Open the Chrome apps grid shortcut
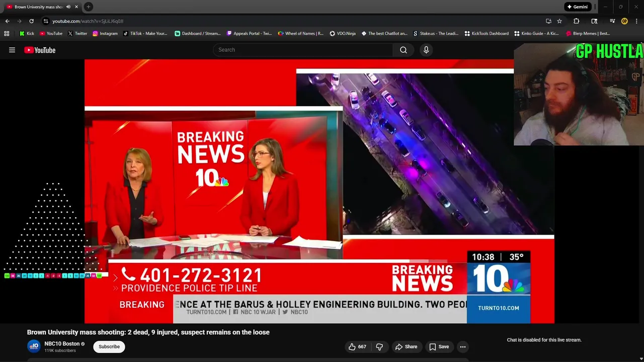This screenshot has width=644, height=362. point(7,33)
